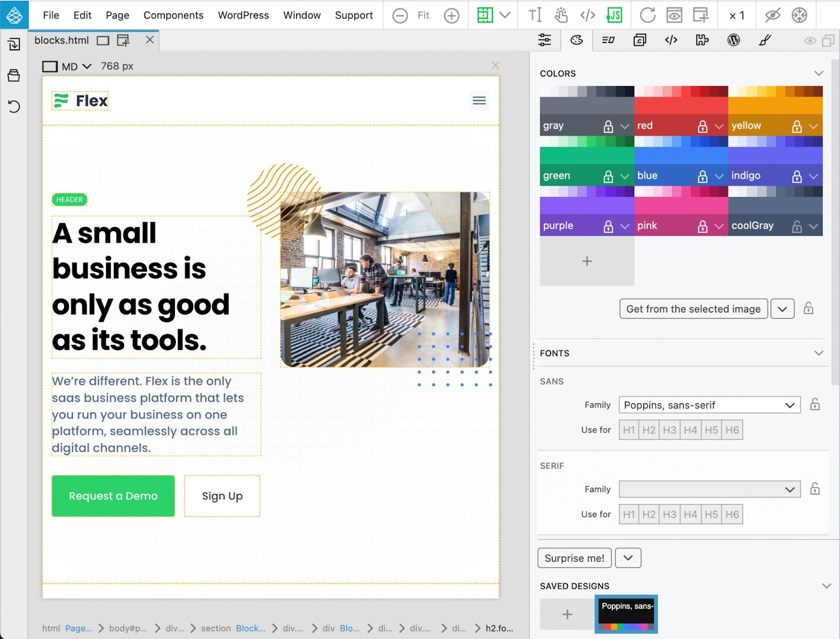This screenshot has height=639, width=840.
Task: Toggle lock for Serif font family
Action: 815,489
